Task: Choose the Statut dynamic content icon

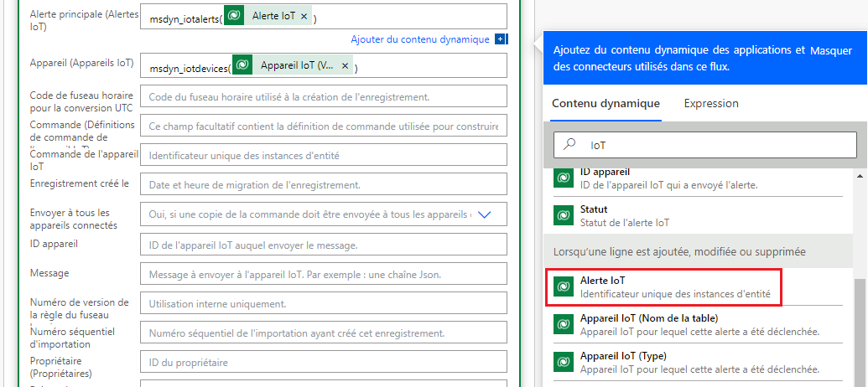Action: click(563, 215)
